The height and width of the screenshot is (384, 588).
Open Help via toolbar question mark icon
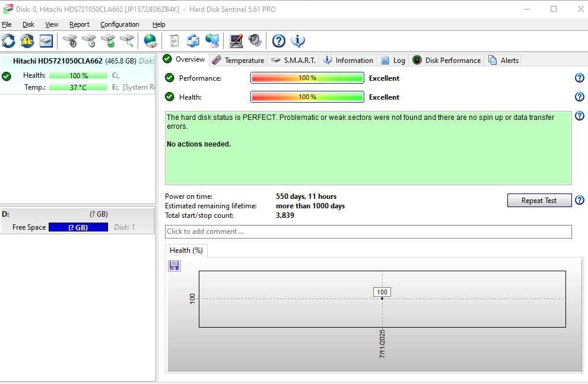point(279,41)
